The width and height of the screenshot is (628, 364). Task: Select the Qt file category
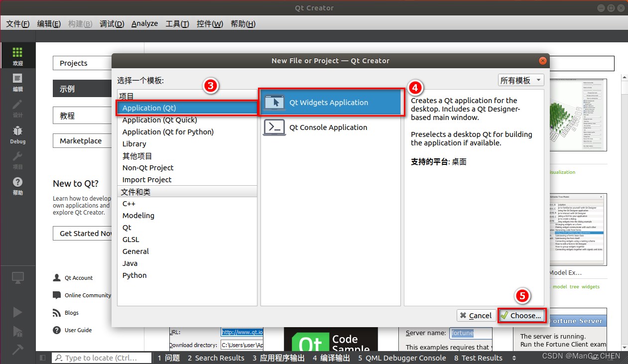click(187, 228)
